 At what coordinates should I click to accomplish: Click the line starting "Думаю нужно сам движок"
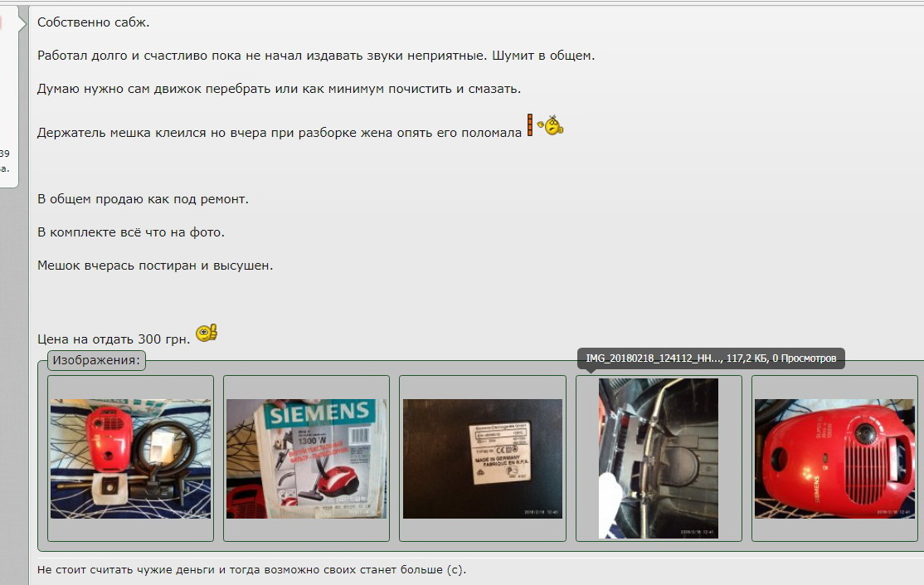[279, 89]
